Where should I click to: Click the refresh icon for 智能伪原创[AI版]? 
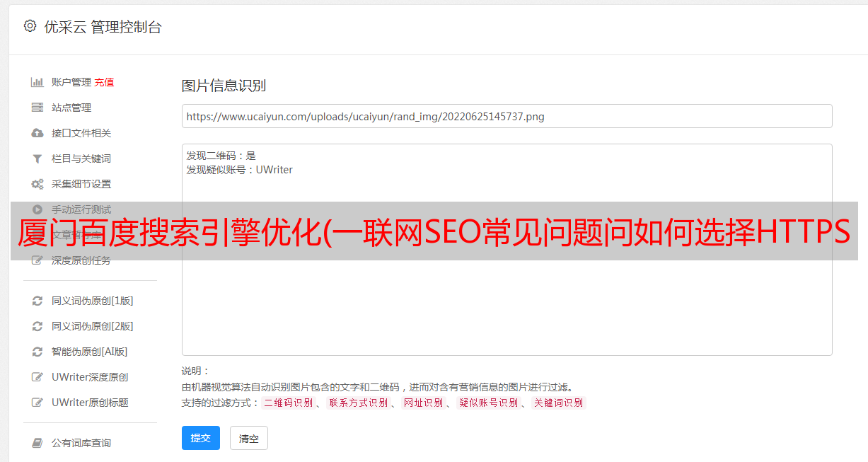click(x=37, y=352)
